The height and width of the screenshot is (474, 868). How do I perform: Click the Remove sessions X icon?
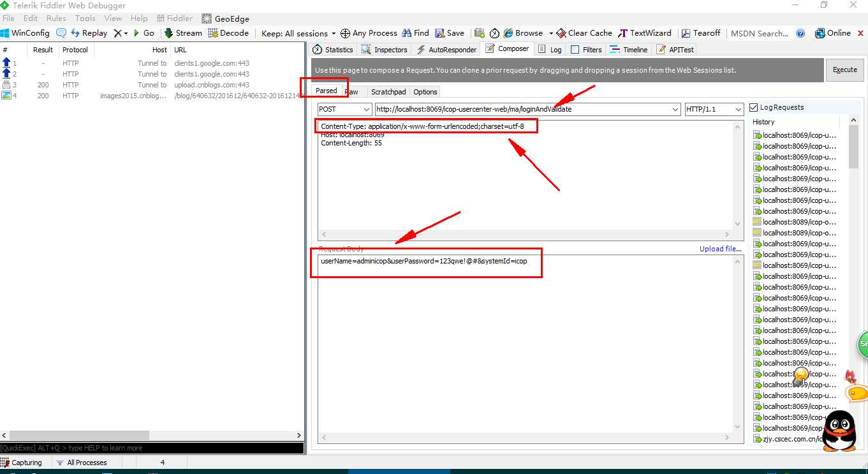click(x=117, y=33)
